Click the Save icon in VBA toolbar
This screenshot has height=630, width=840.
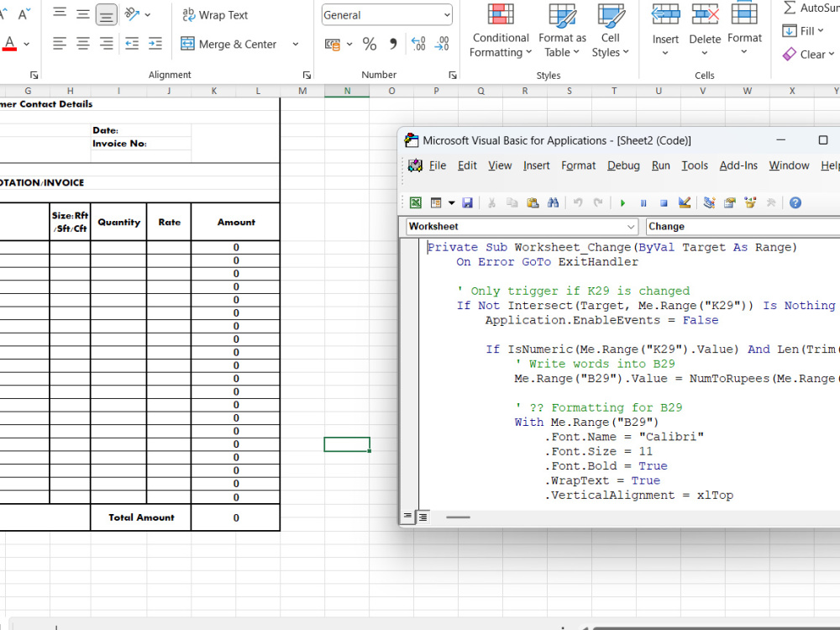pyautogui.click(x=468, y=203)
